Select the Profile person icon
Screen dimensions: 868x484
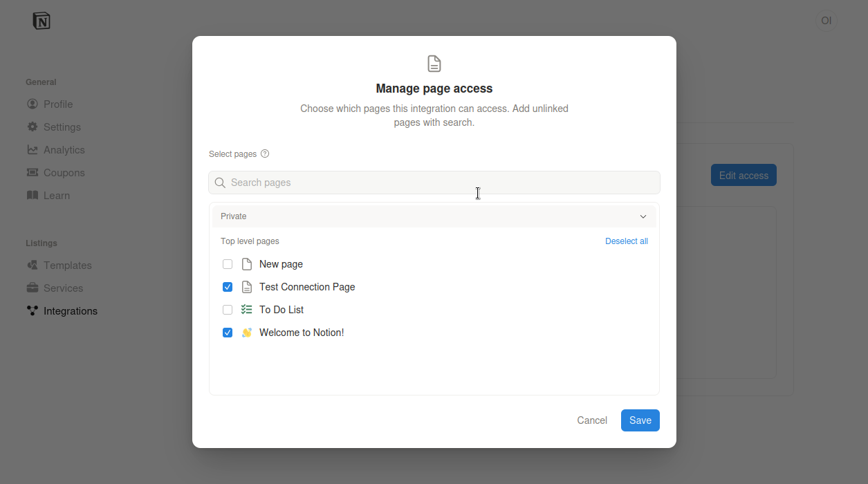(x=32, y=104)
